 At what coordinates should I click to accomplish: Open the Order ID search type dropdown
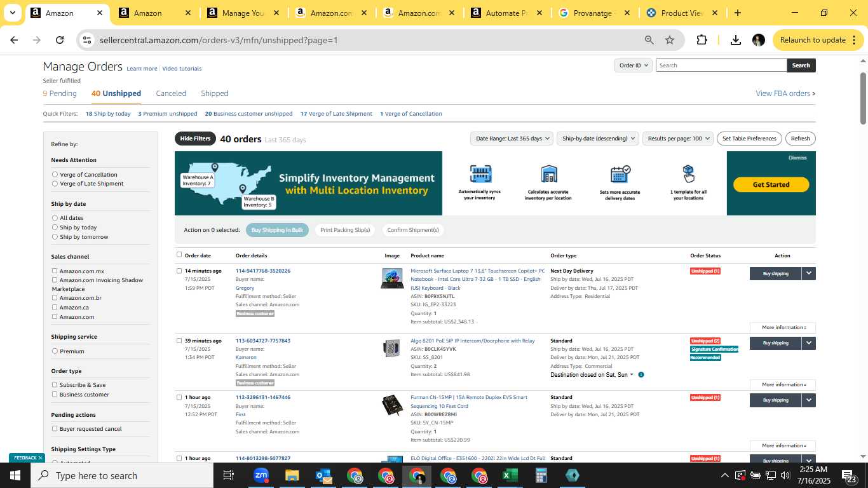click(634, 65)
